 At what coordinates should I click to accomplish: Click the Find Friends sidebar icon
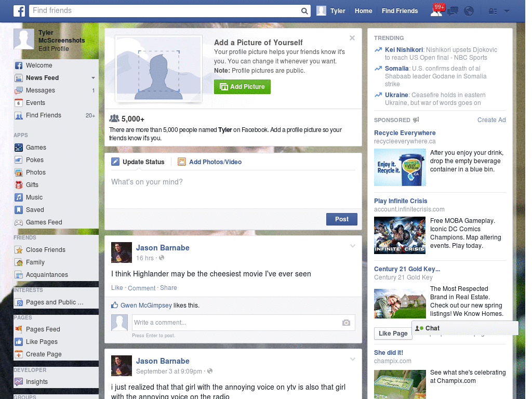pyautogui.click(x=19, y=115)
